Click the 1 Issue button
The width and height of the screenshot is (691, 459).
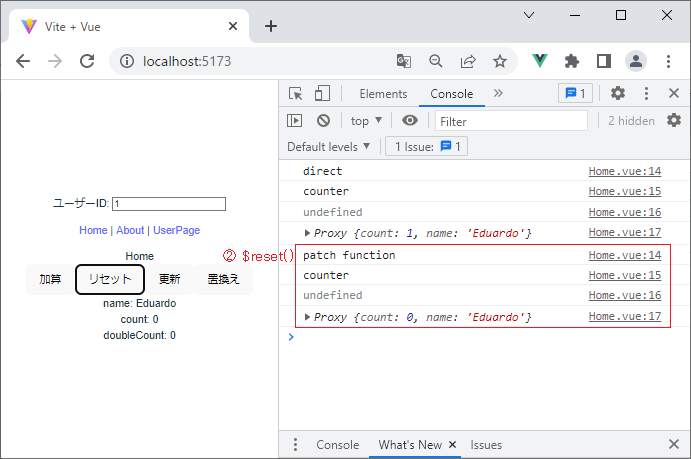tap(427, 146)
